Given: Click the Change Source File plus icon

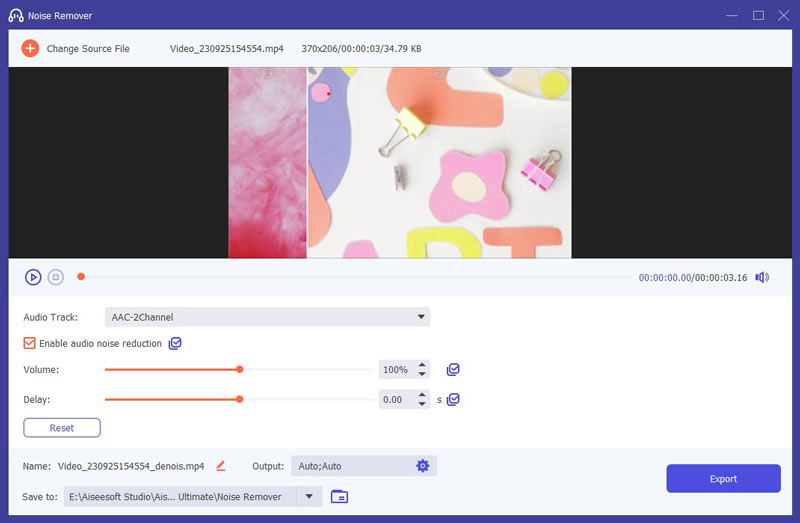Looking at the screenshot, I should pos(30,48).
